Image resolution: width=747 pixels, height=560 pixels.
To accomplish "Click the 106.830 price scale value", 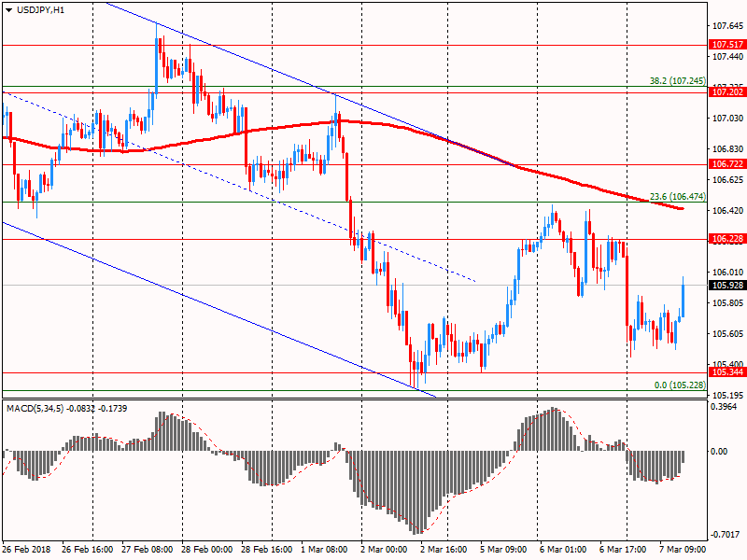I will 727,149.
